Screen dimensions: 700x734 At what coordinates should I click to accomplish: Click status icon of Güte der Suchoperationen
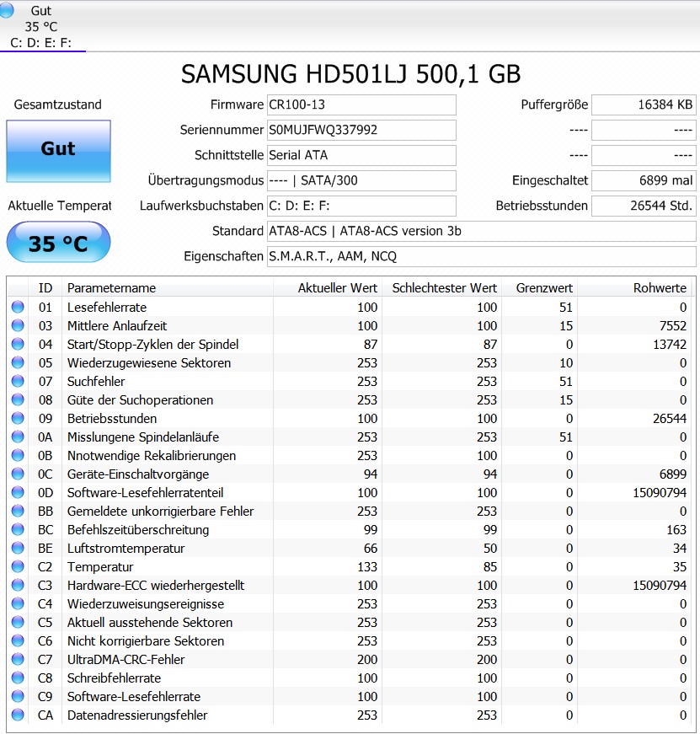(18, 399)
